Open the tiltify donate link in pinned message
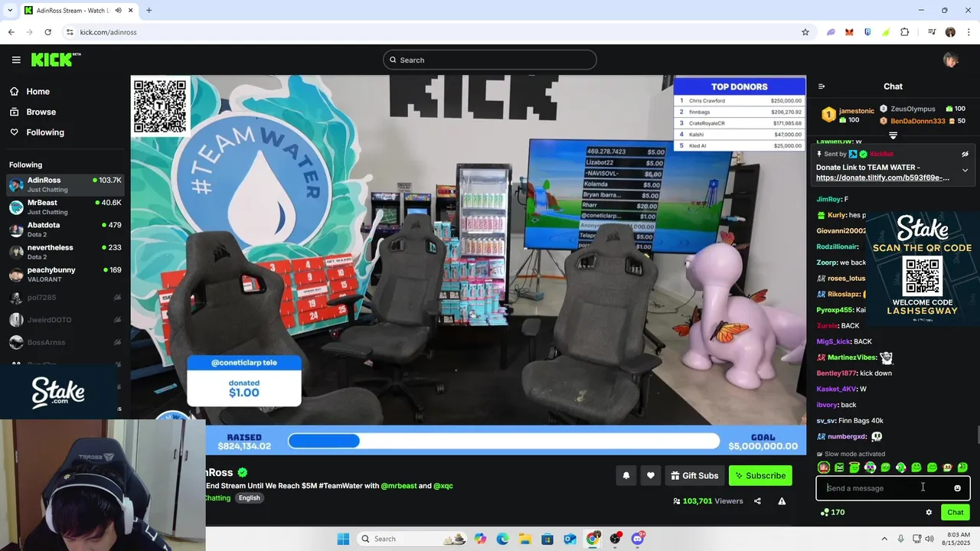 click(x=883, y=178)
